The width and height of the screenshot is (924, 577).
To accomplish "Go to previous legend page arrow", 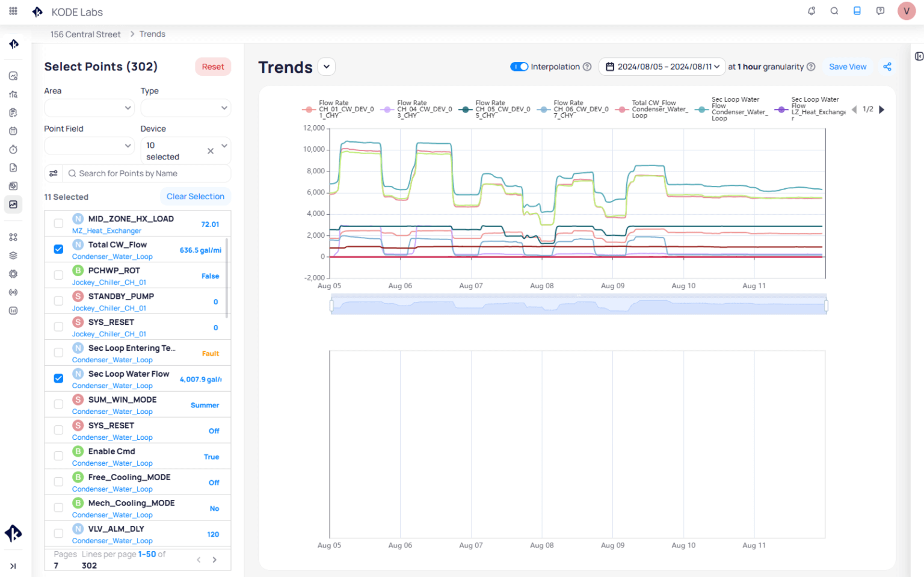I will click(x=854, y=110).
